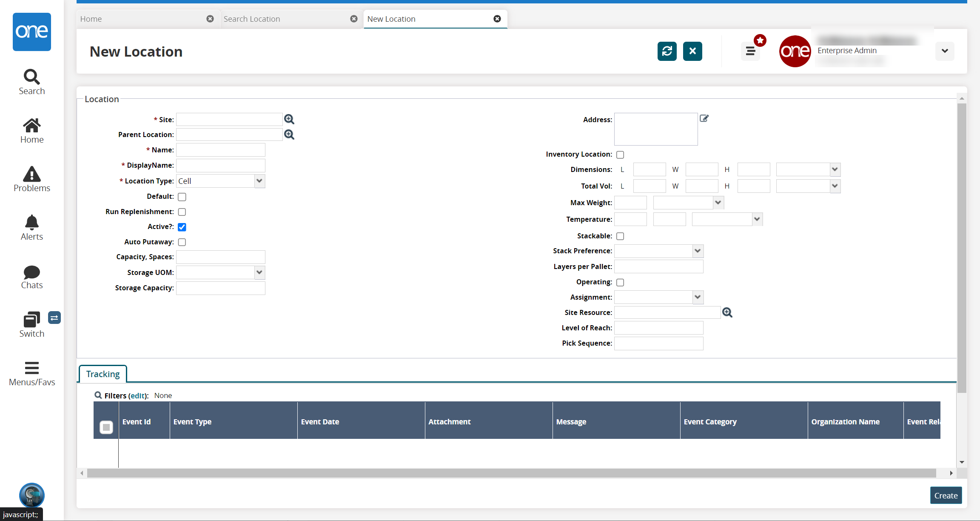
Task: Enable the Auto Putaway checkbox
Action: tap(182, 242)
